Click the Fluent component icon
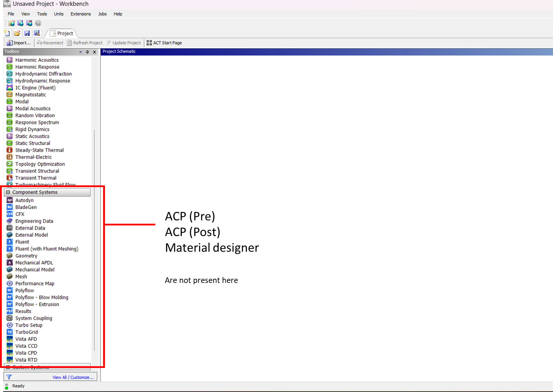Image resolution: width=553 pixels, height=392 pixels. (10, 242)
